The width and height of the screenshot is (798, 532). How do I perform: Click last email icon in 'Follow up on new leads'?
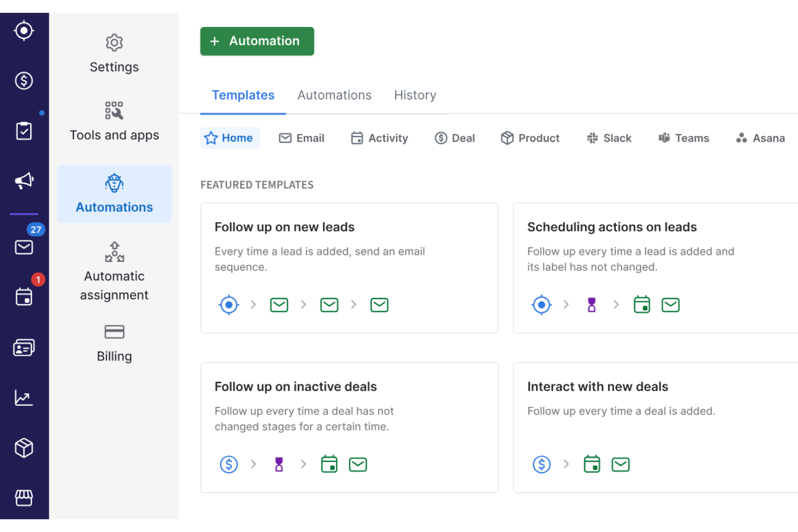(380, 305)
